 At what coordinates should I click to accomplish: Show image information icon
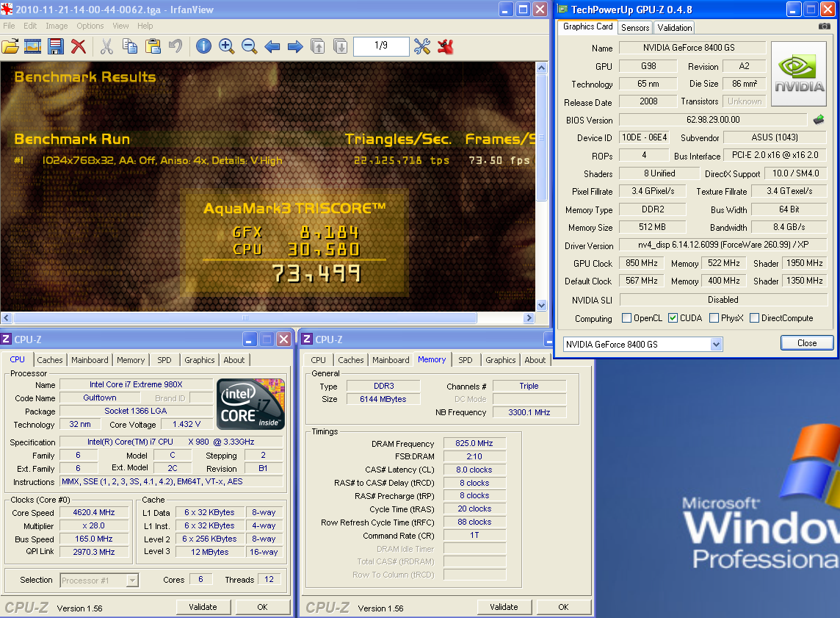click(203, 46)
